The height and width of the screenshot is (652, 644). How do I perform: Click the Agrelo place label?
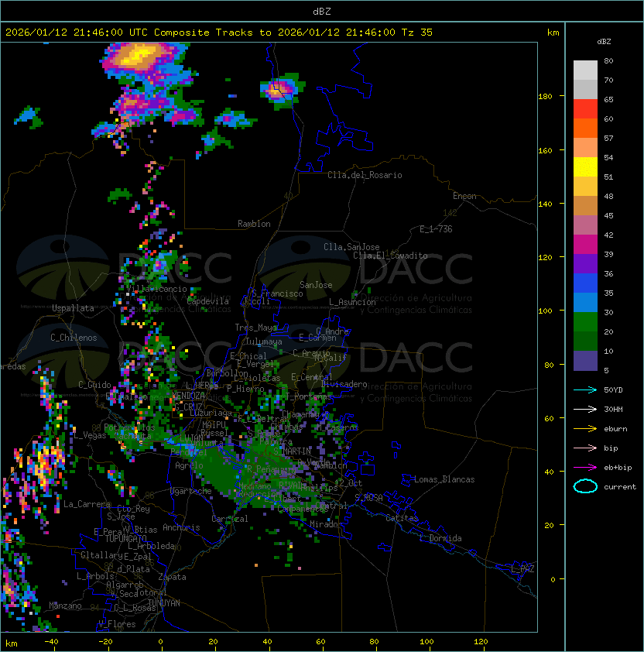(x=189, y=465)
